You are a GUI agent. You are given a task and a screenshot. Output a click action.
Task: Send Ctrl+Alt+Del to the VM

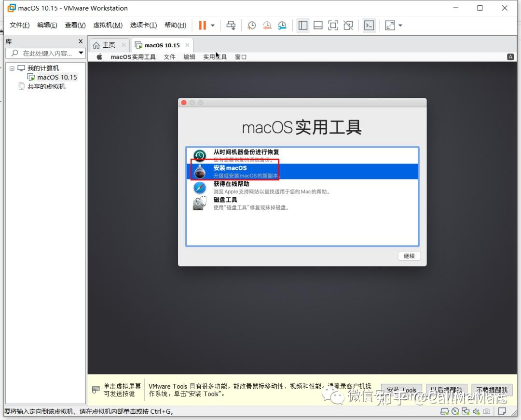click(231, 25)
